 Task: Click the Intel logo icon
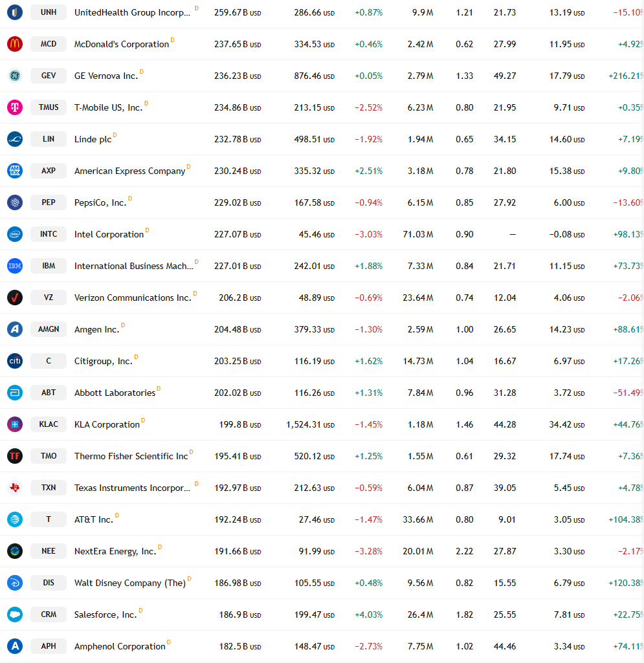click(15, 234)
